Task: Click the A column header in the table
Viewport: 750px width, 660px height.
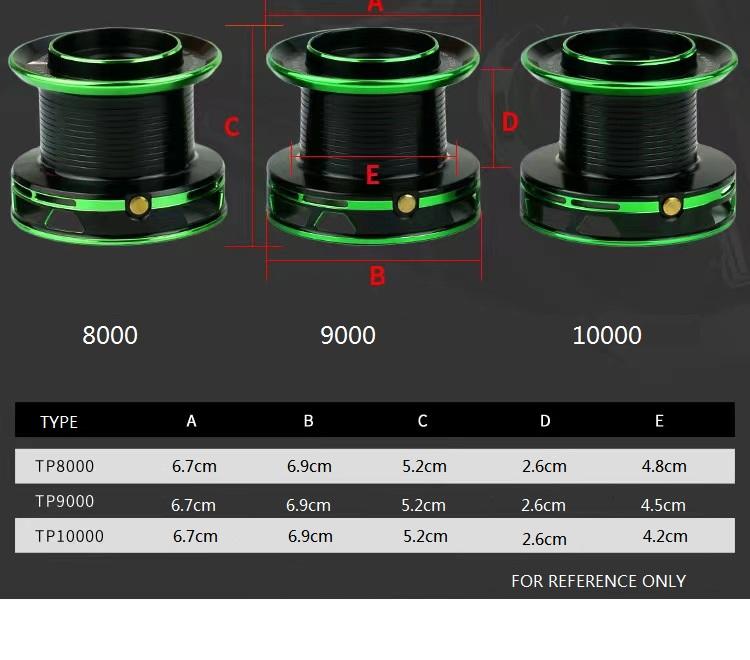Action: (191, 421)
